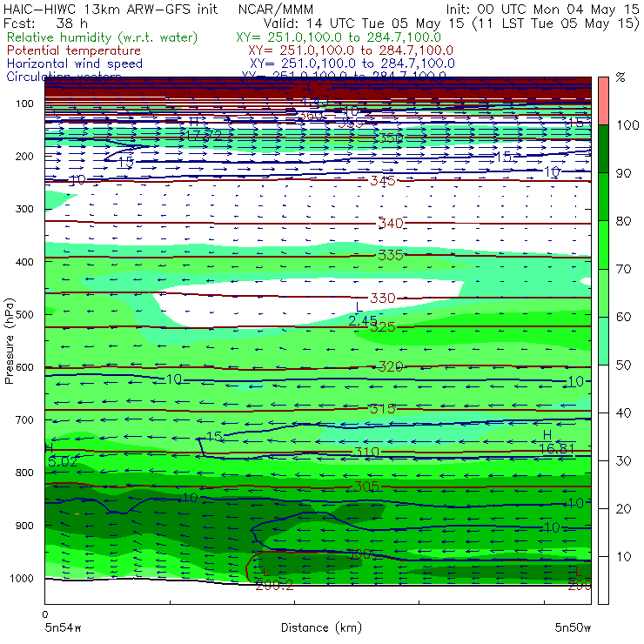Click the light green 60–70% color bar segment
The image size is (644, 644).
[603, 292]
